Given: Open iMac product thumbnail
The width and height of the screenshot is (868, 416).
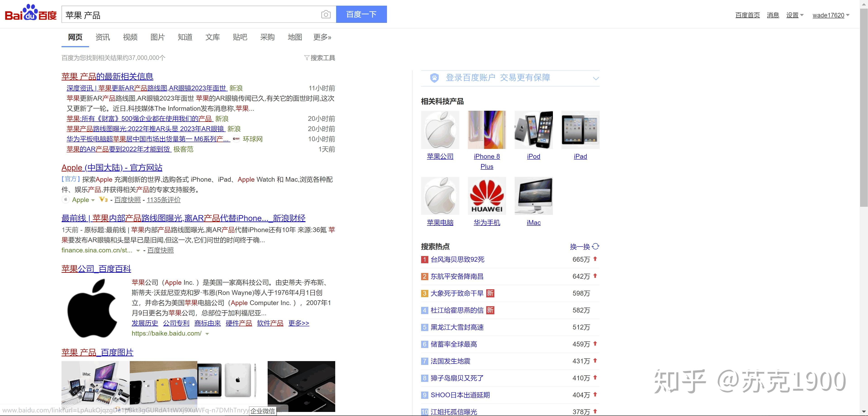Looking at the screenshot, I should coord(534,196).
